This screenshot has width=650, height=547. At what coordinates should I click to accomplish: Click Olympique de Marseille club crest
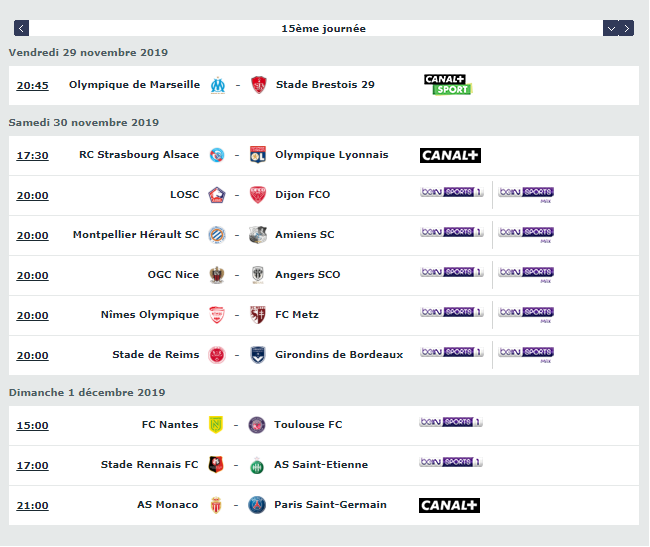pyautogui.click(x=218, y=85)
